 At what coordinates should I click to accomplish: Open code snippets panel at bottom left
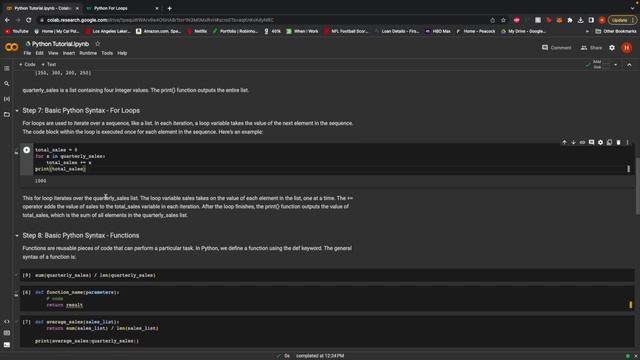[x=7, y=322]
